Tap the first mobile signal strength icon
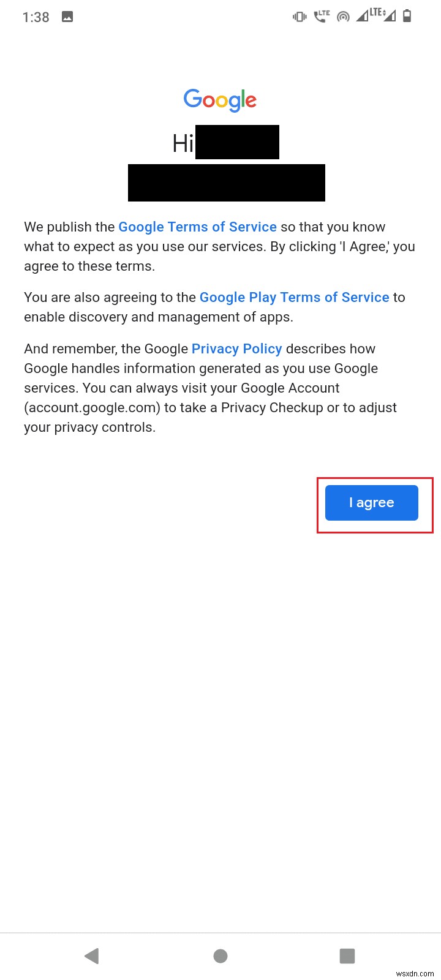441x980 pixels. (x=363, y=16)
